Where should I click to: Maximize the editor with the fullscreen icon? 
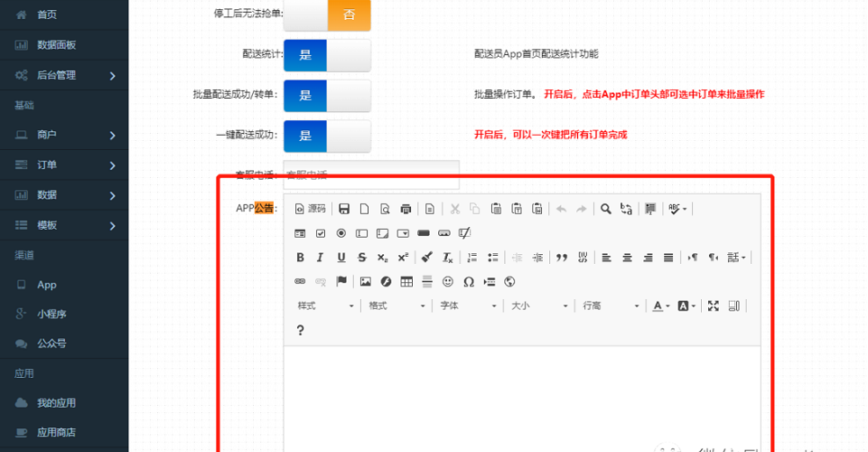tap(714, 306)
